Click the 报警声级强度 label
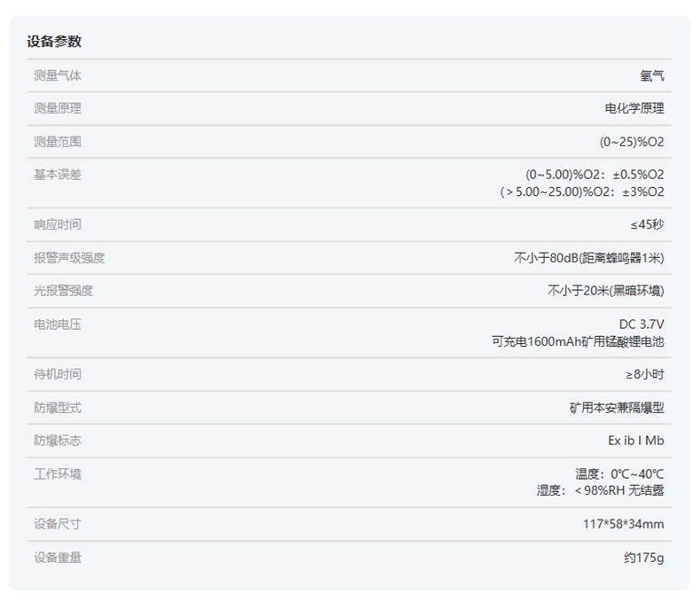The image size is (700, 610). point(69,258)
